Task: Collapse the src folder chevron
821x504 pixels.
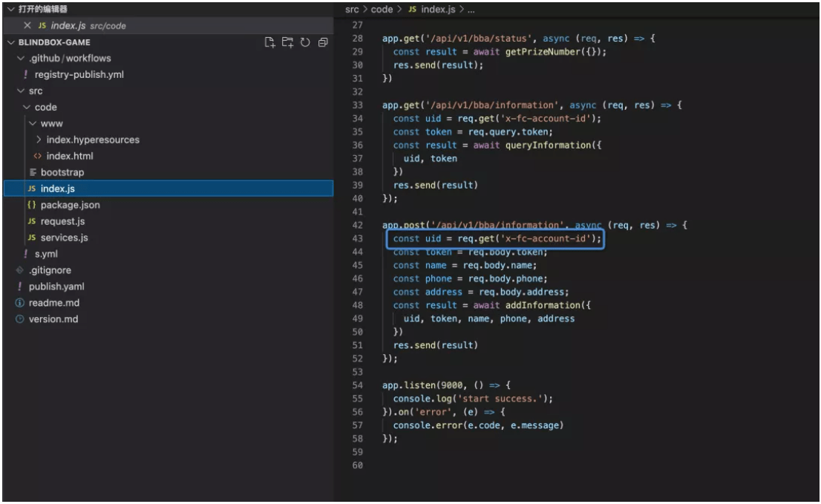Action: [x=21, y=91]
